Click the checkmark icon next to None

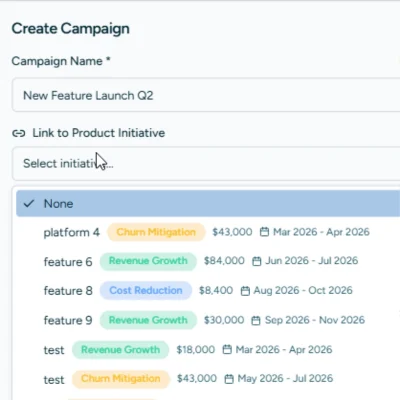click(x=29, y=203)
